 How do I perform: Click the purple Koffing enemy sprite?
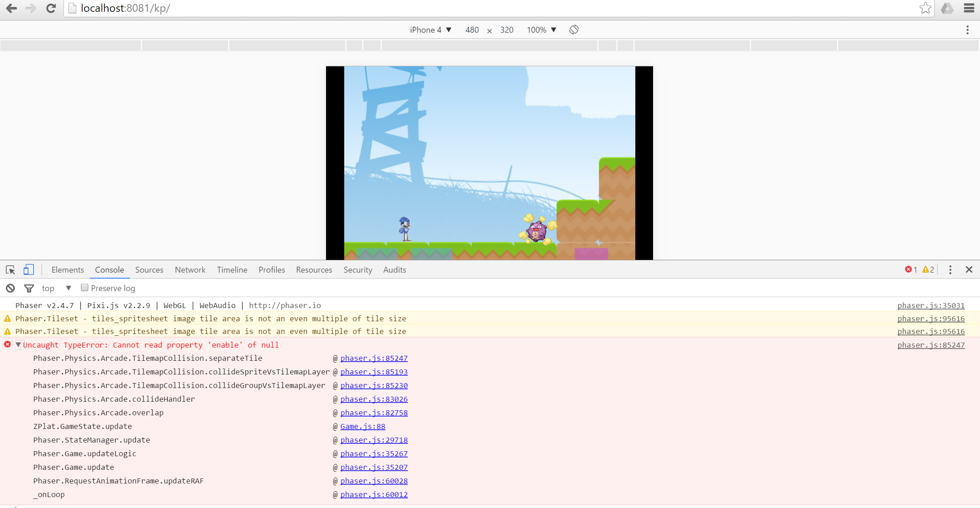[537, 230]
